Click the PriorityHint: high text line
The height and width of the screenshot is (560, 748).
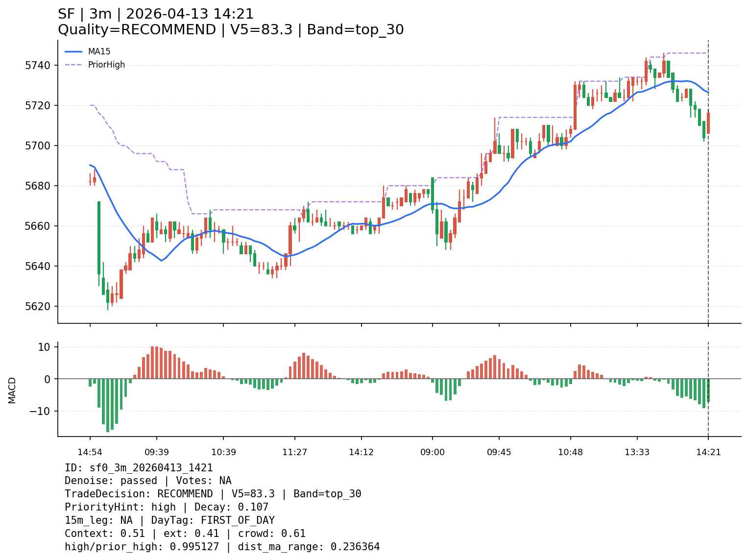coord(167,507)
